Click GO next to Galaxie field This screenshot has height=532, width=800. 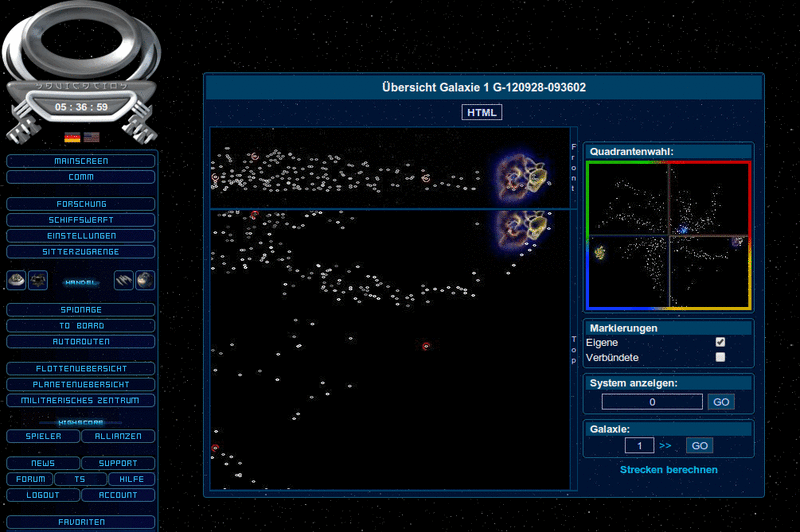pyautogui.click(x=699, y=445)
